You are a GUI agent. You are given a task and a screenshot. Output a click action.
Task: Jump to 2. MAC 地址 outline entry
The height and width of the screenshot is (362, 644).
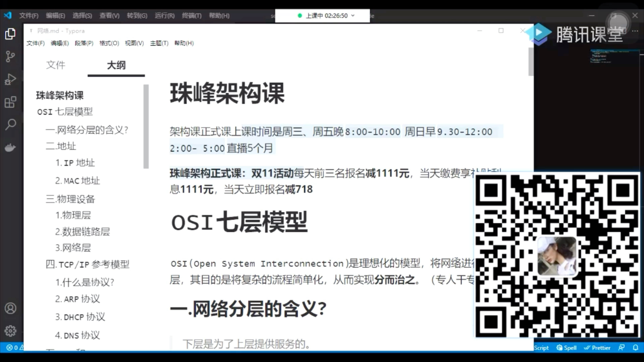point(77,181)
